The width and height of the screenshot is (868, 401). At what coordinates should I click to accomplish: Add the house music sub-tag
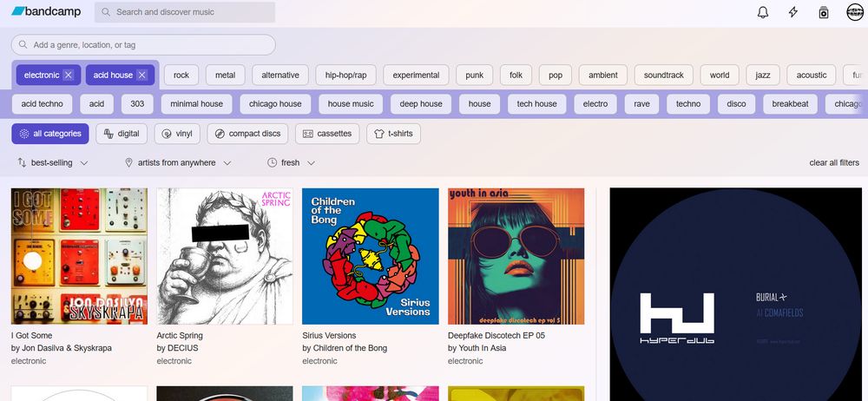click(x=351, y=103)
